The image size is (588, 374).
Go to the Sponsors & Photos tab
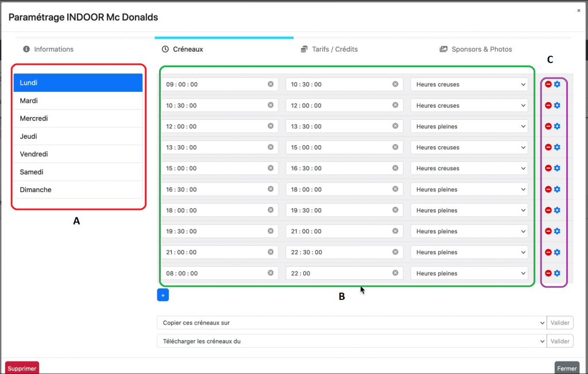click(476, 49)
